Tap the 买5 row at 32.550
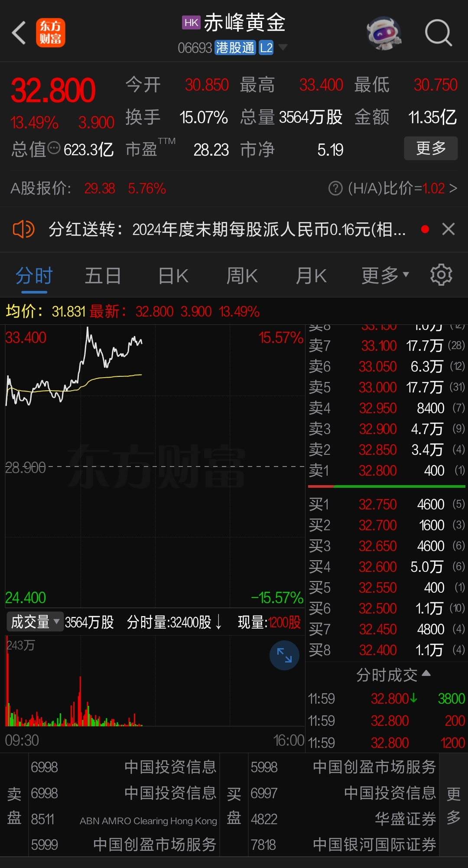Image resolution: width=468 pixels, height=868 pixels. point(387,587)
